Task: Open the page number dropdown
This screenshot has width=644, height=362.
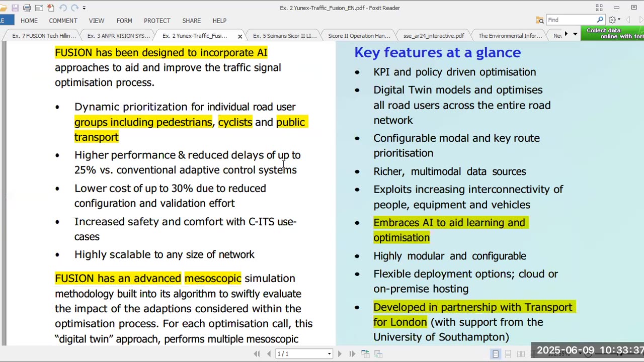Action: 329,354
